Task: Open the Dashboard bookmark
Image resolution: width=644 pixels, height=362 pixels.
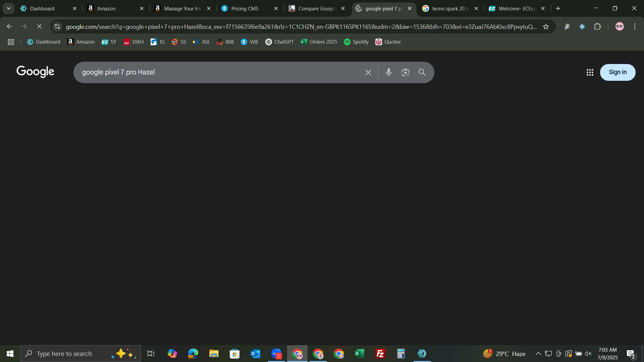Action: [x=44, y=42]
